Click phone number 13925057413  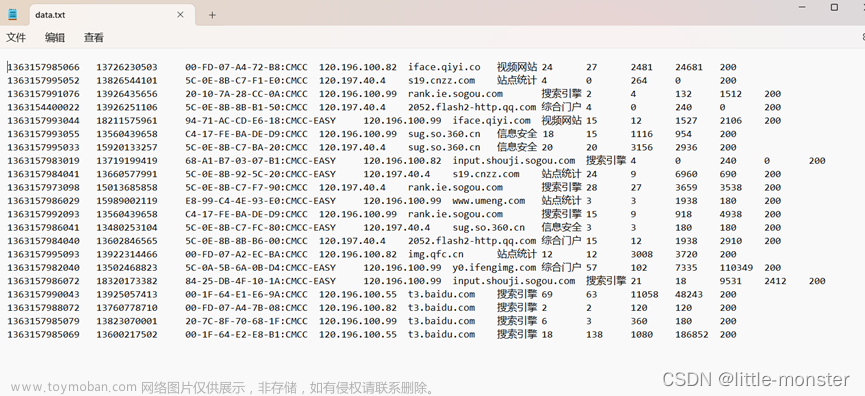tap(127, 295)
